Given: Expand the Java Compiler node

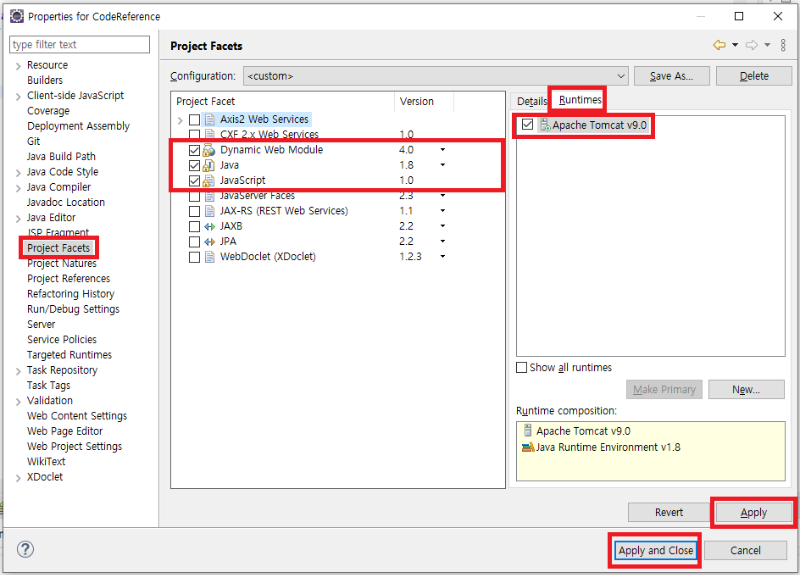Looking at the screenshot, I should pyautogui.click(x=18, y=188).
